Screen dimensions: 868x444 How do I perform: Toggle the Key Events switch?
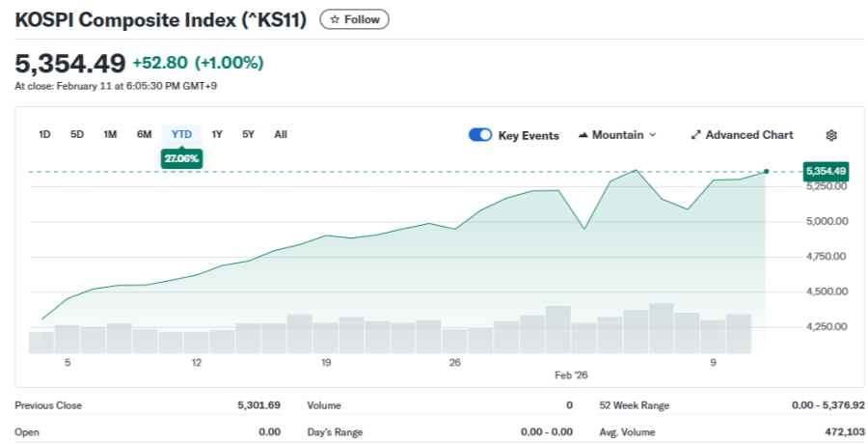coord(480,135)
